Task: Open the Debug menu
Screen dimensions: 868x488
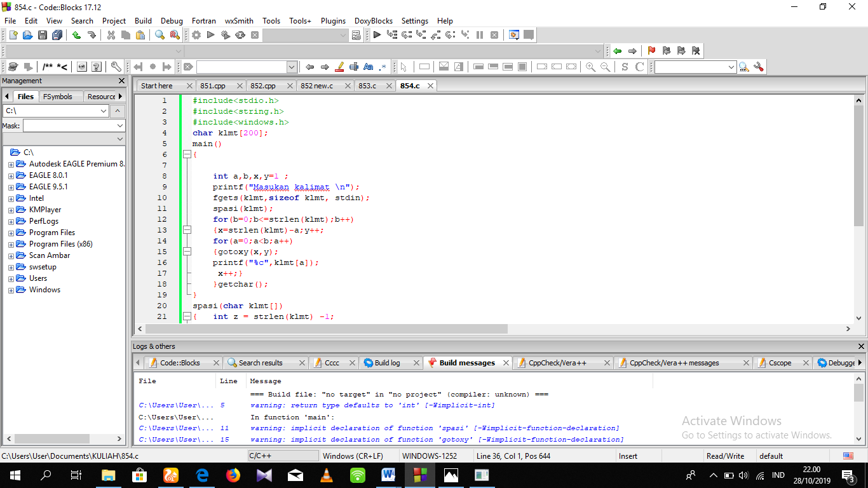Action: coord(172,20)
